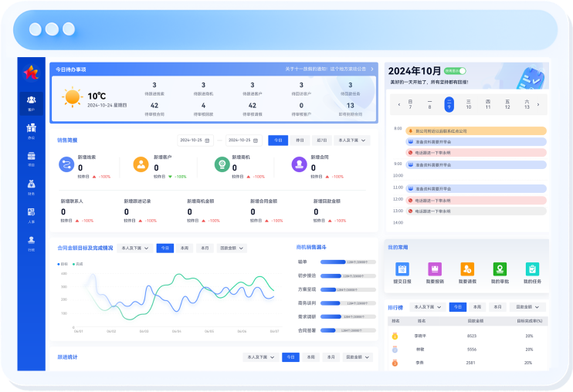
Task: Toggle the blue 目标 series in chart legend
Action: pyautogui.click(x=63, y=264)
